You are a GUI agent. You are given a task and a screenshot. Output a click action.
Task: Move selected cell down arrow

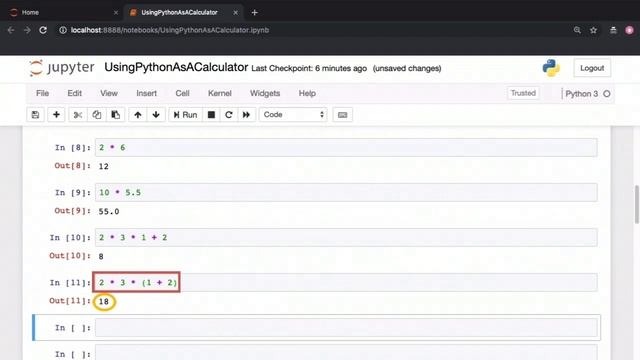point(156,115)
